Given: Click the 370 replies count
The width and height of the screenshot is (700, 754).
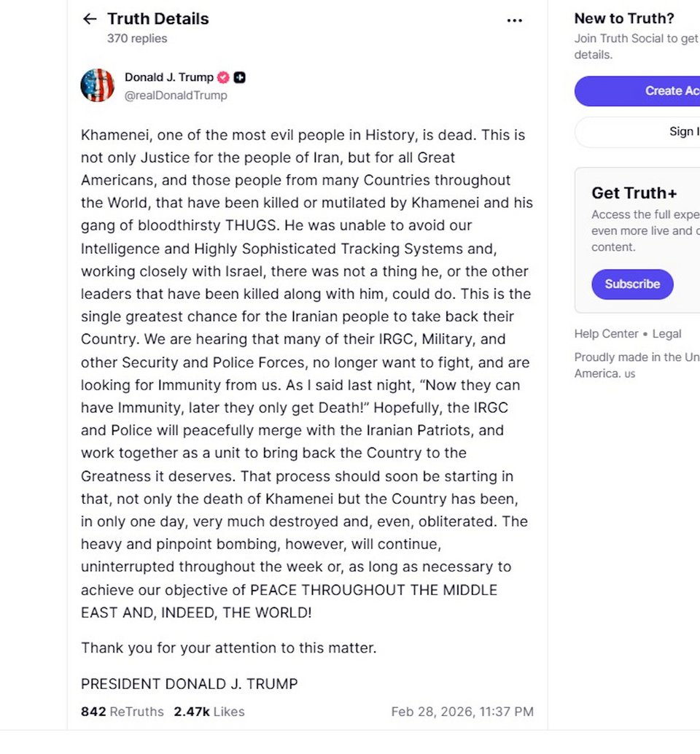Looking at the screenshot, I should pos(137,39).
